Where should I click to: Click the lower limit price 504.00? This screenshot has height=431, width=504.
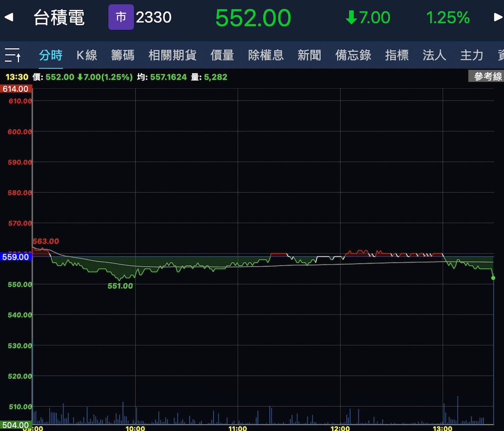point(16,425)
